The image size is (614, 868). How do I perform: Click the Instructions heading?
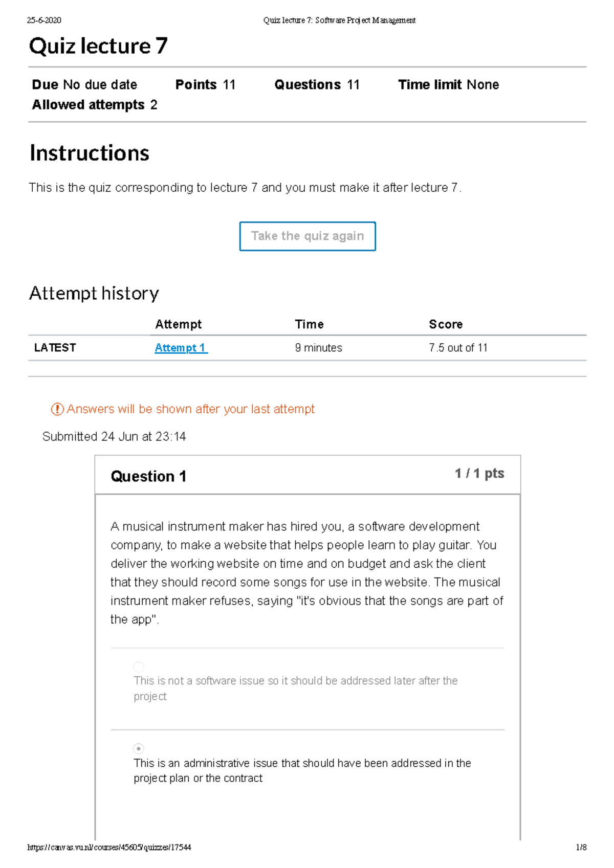pos(90,153)
